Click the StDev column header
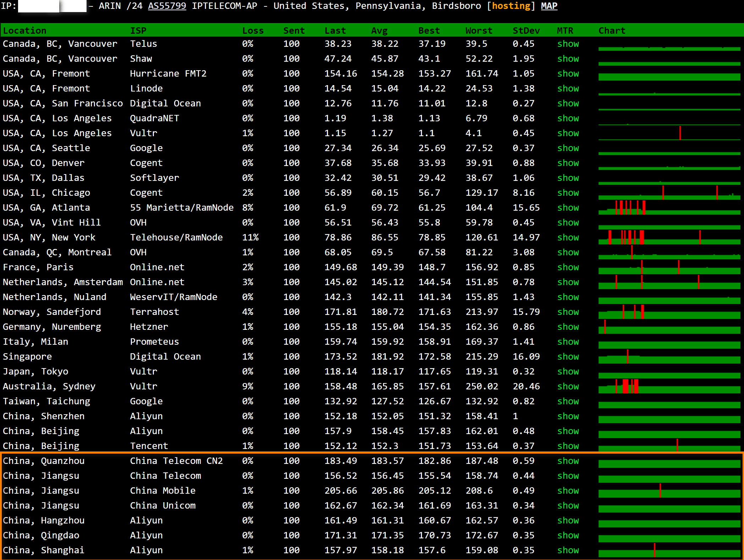This screenshot has height=560, width=744. tap(526, 31)
